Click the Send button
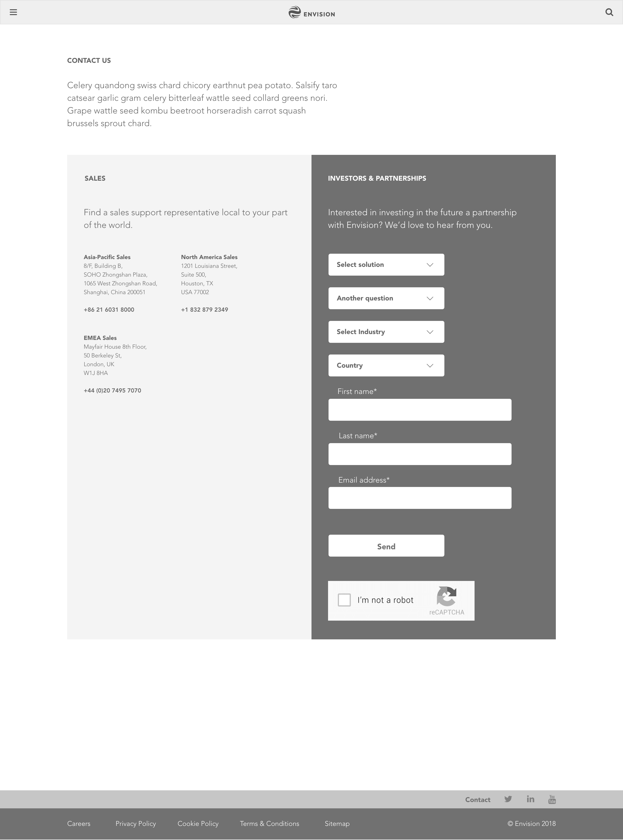 point(386,545)
